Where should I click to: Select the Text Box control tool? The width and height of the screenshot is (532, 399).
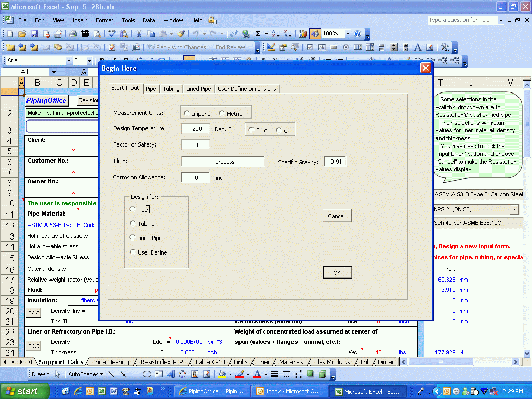click(x=322, y=47)
